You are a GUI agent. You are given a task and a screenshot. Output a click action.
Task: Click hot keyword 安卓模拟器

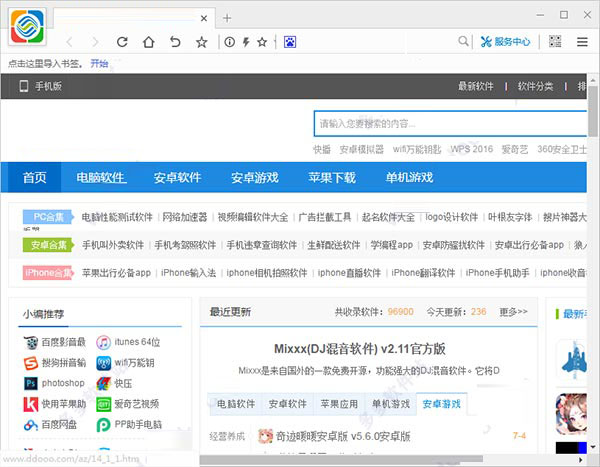pyautogui.click(x=362, y=149)
